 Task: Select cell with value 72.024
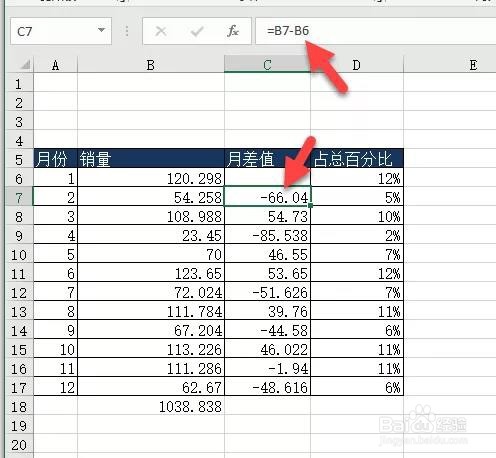[151, 292]
